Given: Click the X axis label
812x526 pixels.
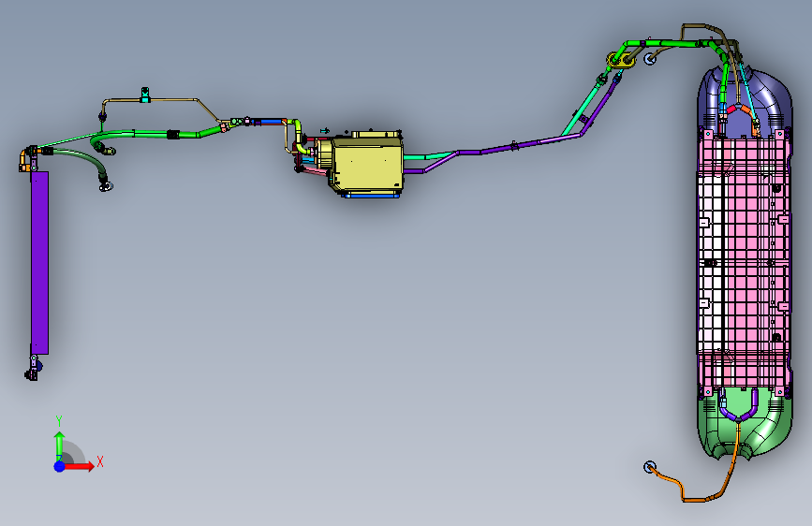Looking at the screenshot, I should coord(100,461).
